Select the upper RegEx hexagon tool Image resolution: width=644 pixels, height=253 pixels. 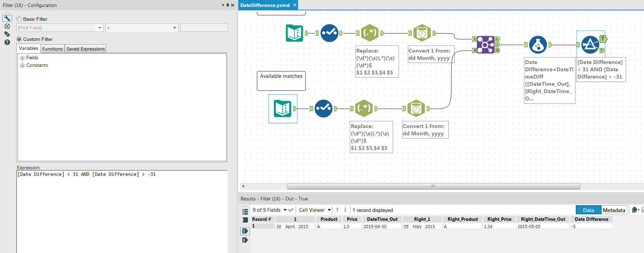pyautogui.click(x=370, y=33)
